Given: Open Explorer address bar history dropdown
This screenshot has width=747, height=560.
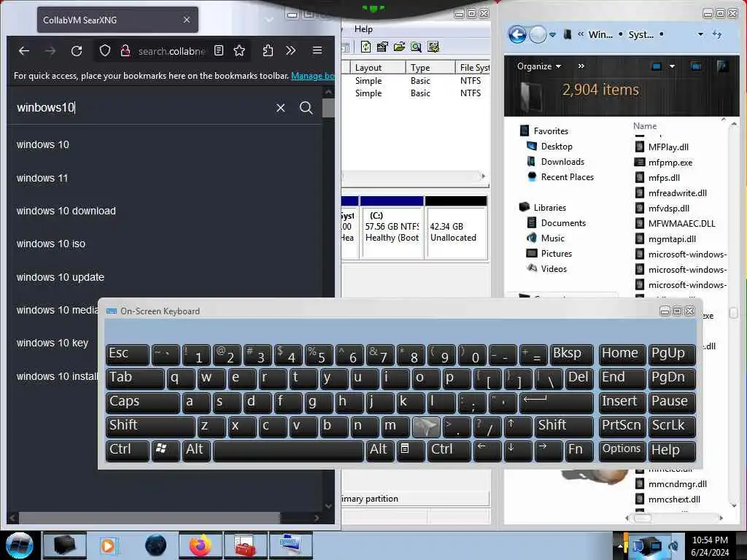Looking at the screenshot, I should point(700,34).
